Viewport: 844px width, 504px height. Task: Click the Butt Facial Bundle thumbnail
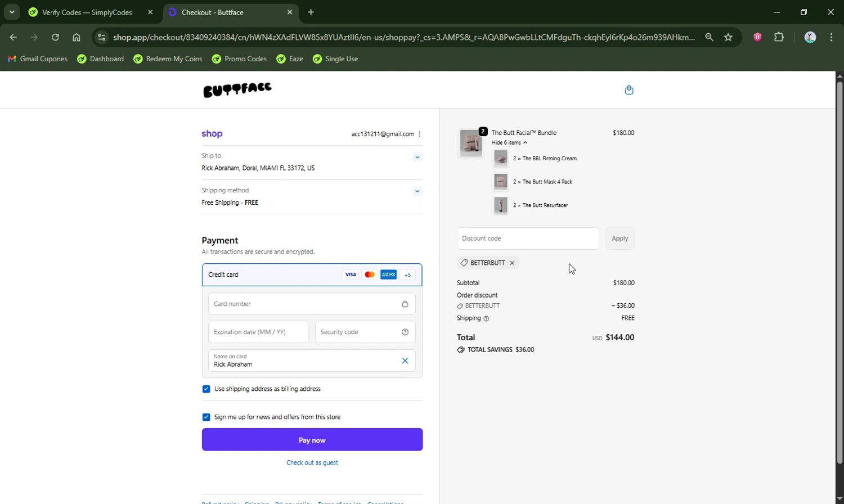pyautogui.click(x=471, y=143)
